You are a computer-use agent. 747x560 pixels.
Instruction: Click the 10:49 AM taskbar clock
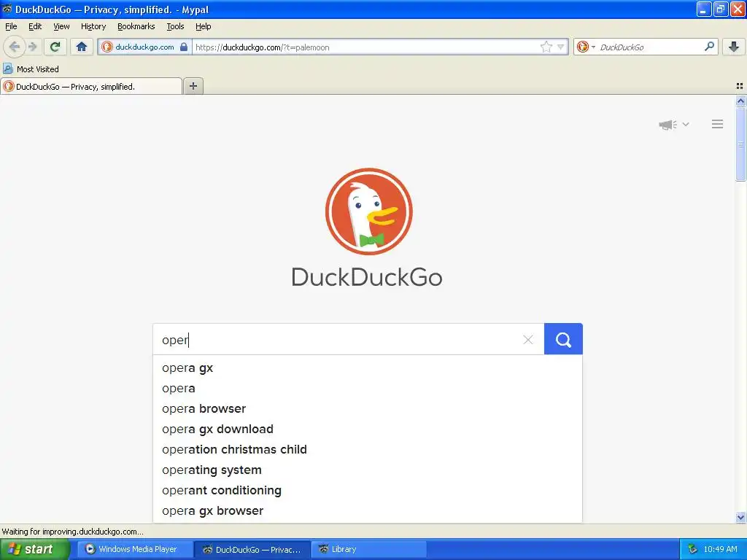[x=720, y=549]
